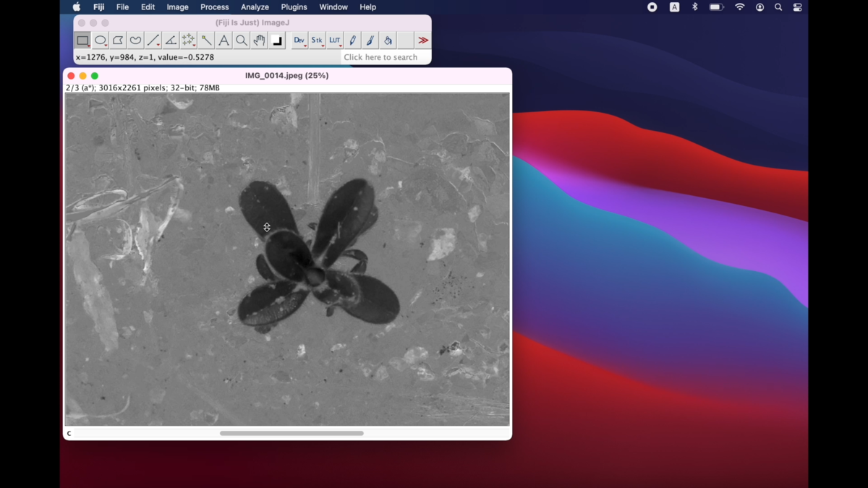Open the Color picker foreground/background tool
The height and width of the screenshot is (488, 868).
pyautogui.click(x=277, y=40)
